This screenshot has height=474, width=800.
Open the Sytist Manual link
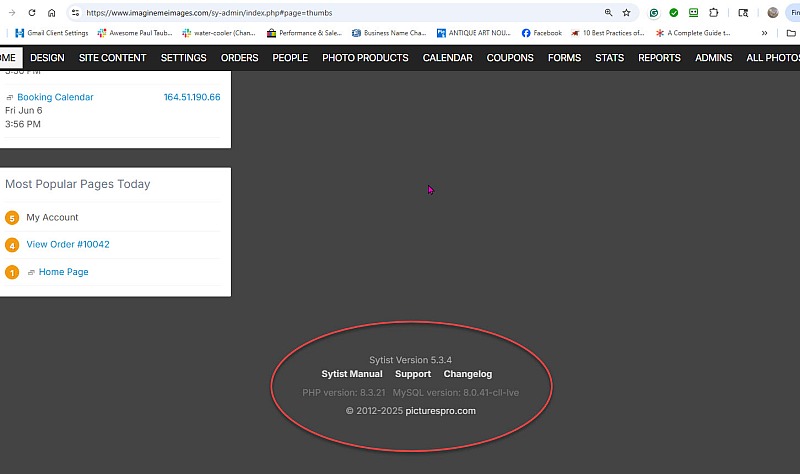(x=352, y=374)
